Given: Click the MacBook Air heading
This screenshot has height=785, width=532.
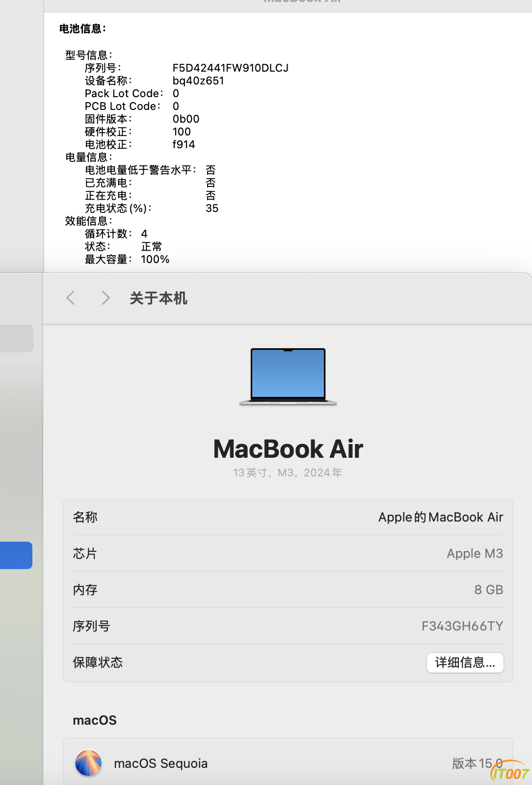Looking at the screenshot, I should point(288,449).
